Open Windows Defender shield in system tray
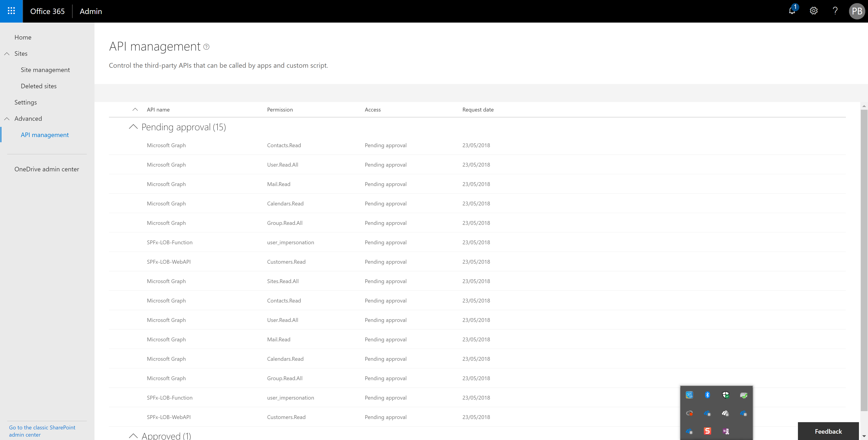Image resolution: width=868 pixels, height=440 pixels. pyautogui.click(x=726, y=395)
